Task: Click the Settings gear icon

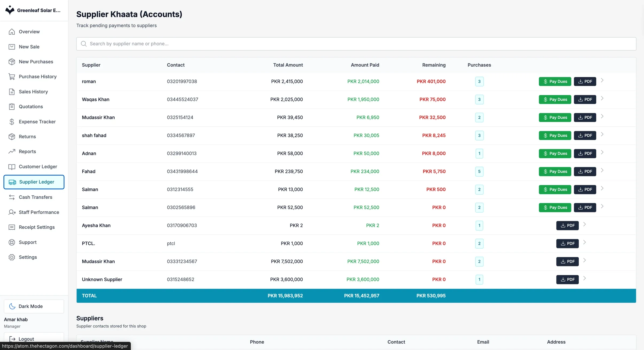Action: click(x=12, y=257)
